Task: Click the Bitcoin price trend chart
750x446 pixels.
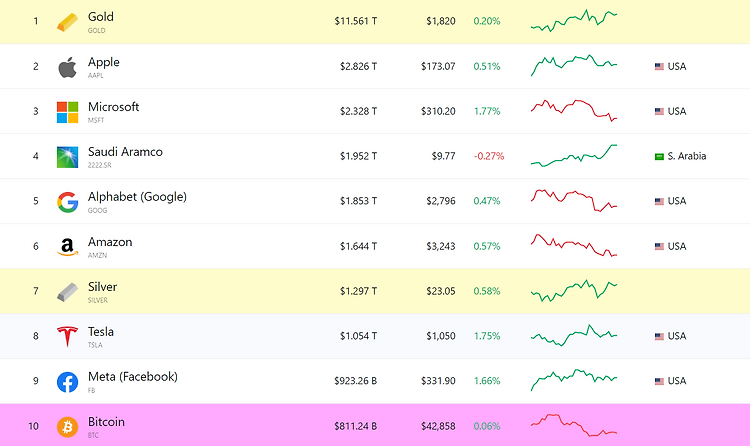Action: 574,425
